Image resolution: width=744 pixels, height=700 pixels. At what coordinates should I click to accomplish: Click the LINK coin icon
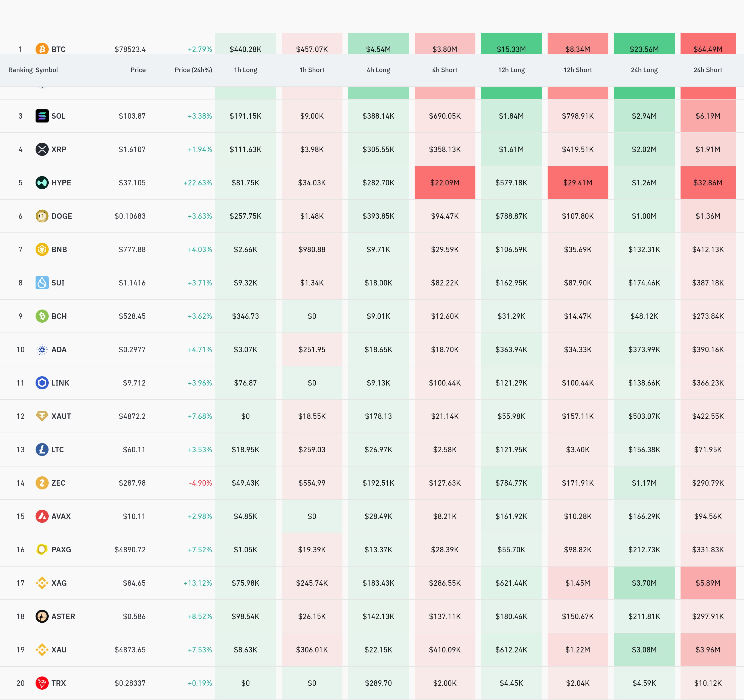point(42,383)
